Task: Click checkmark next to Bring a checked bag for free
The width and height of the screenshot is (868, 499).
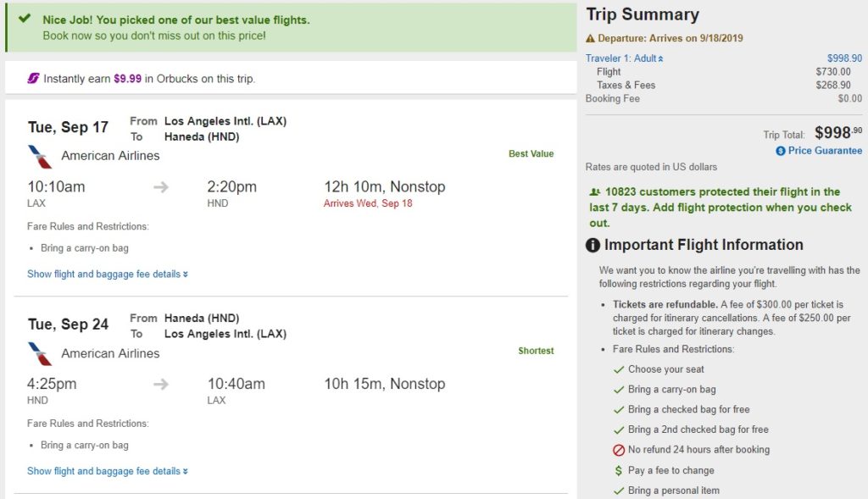Action: click(619, 410)
